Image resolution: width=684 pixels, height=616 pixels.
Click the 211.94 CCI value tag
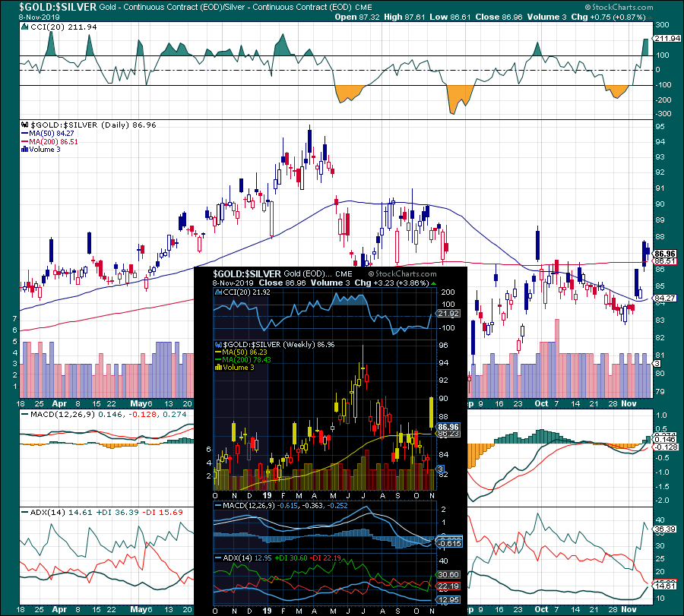click(667, 39)
